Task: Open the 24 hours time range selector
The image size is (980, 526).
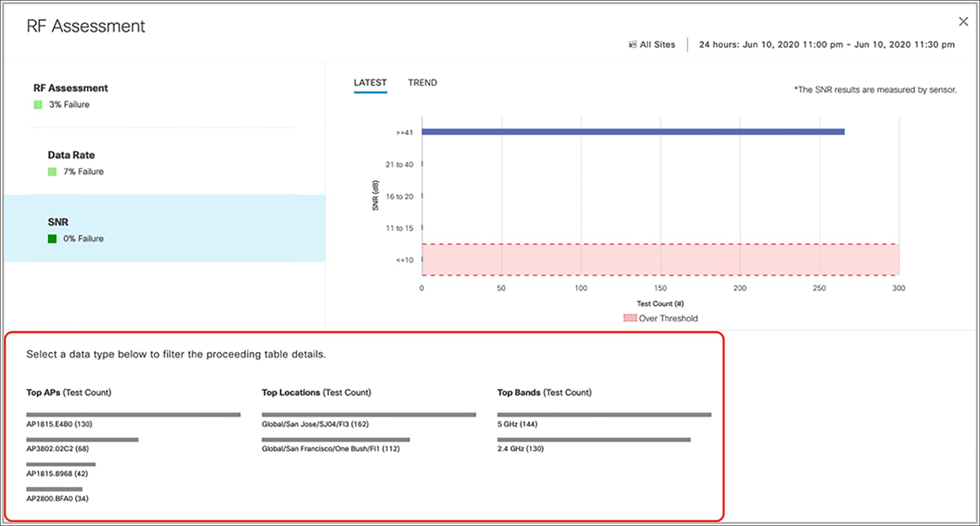Action: tap(827, 45)
